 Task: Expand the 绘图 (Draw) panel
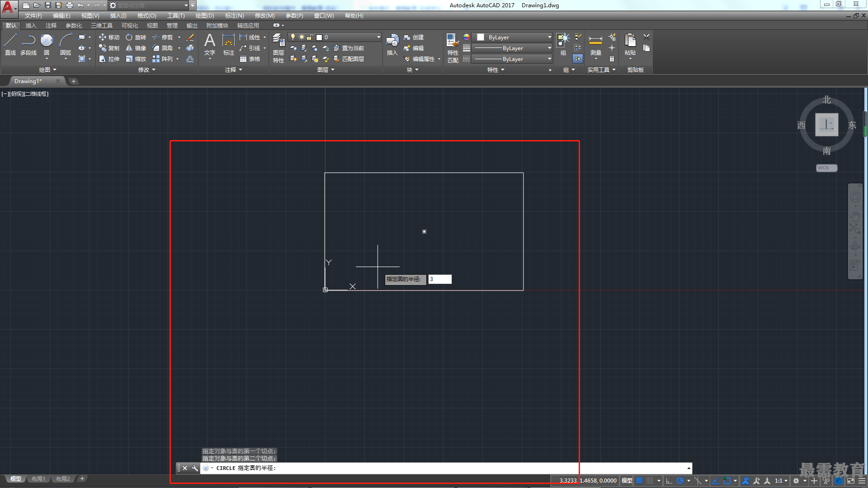click(x=47, y=70)
